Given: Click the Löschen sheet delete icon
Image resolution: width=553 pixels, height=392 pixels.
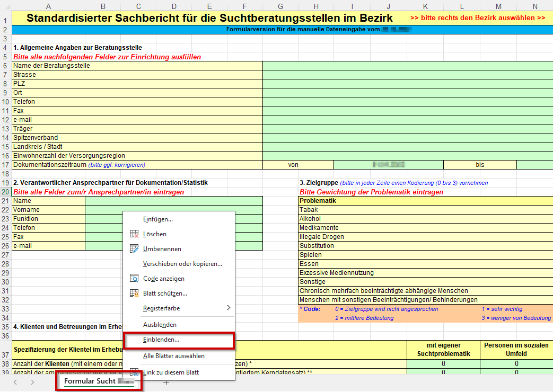Looking at the screenshot, I should 134,234.
